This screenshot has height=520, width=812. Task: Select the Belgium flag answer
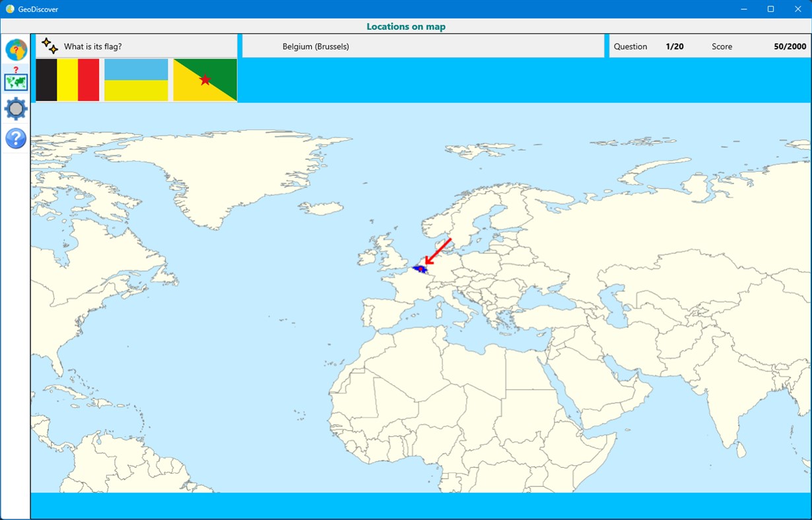point(67,80)
